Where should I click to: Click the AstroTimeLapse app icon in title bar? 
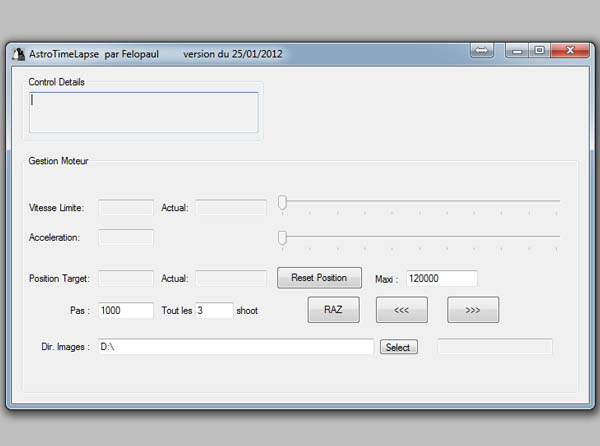pyautogui.click(x=17, y=53)
